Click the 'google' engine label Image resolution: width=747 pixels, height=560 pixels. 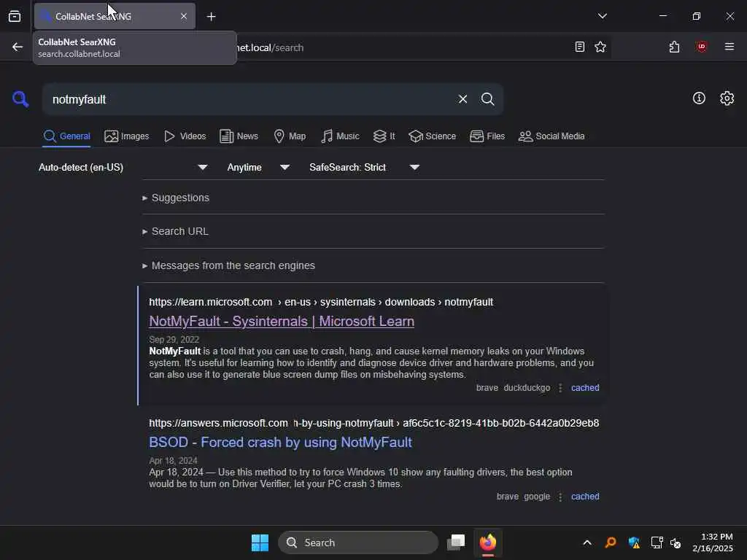537,496
